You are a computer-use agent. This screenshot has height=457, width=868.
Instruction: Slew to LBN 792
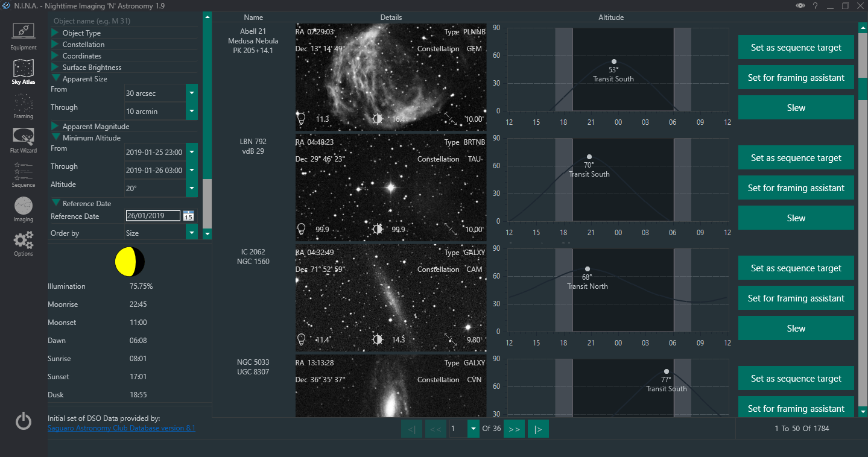pos(796,218)
